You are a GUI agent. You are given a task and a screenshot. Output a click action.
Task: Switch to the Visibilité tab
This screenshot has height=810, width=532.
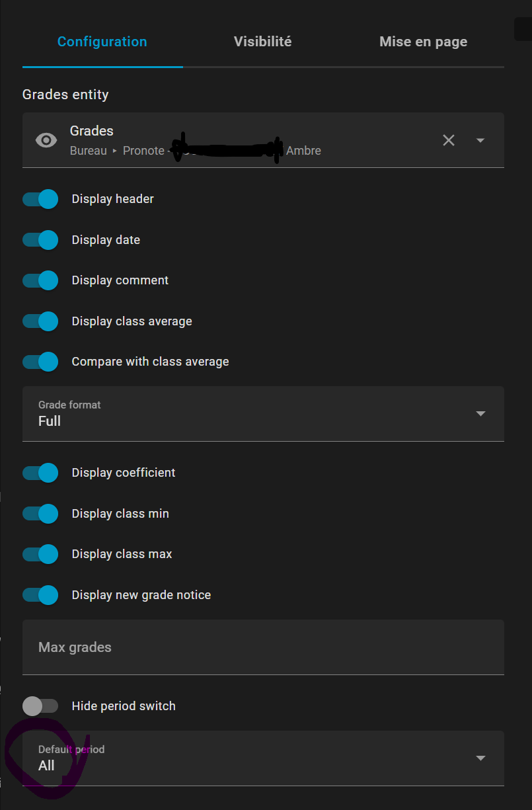click(x=262, y=42)
